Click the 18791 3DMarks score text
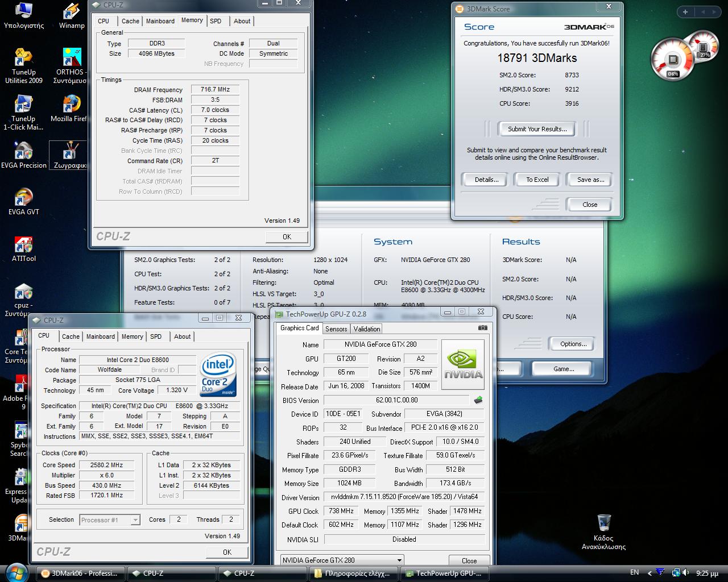The height and width of the screenshot is (582, 728). (x=537, y=58)
